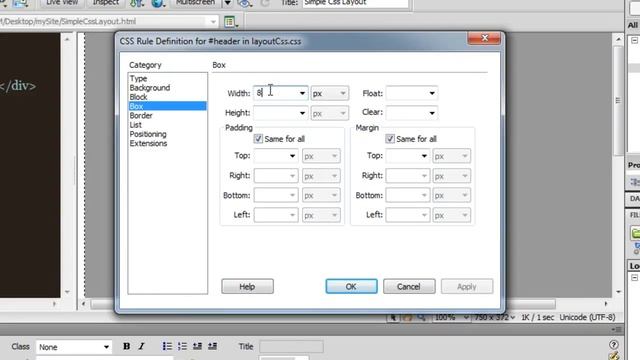Create an unordered list
This screenshot has width=640, height=360.
pyautogui.click(x=167, y=347)
